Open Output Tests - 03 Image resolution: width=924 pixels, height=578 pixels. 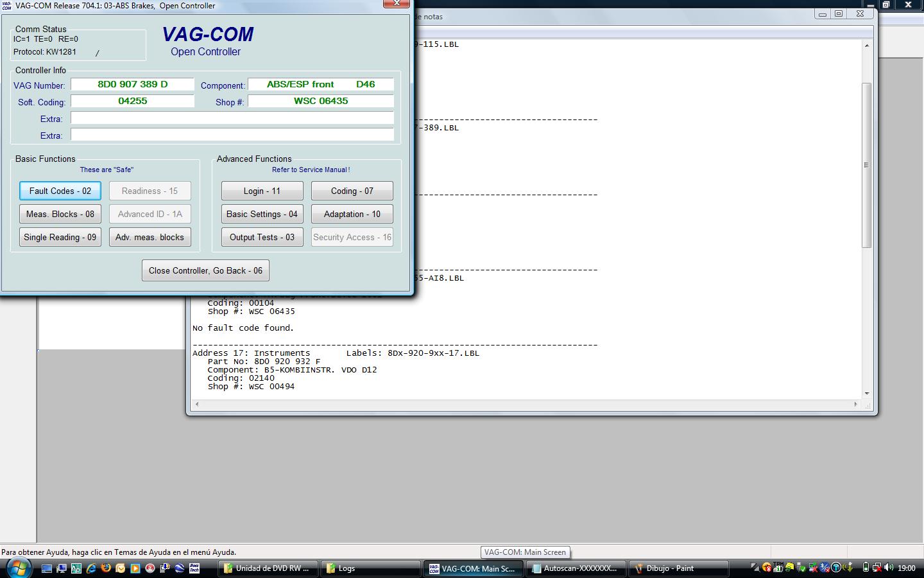coord(262,237)
